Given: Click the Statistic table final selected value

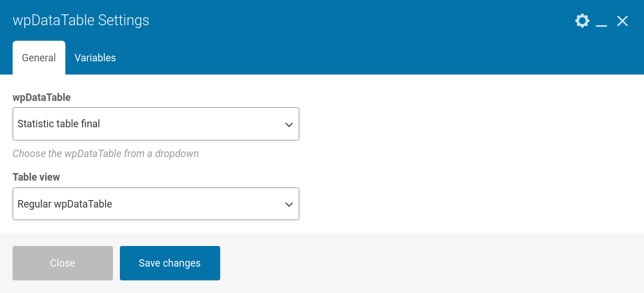Looking at the screenshot, I should point(58,124).
